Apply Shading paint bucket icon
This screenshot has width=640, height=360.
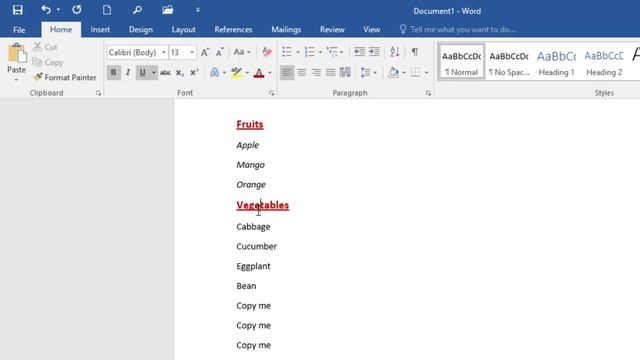(393, 73)
